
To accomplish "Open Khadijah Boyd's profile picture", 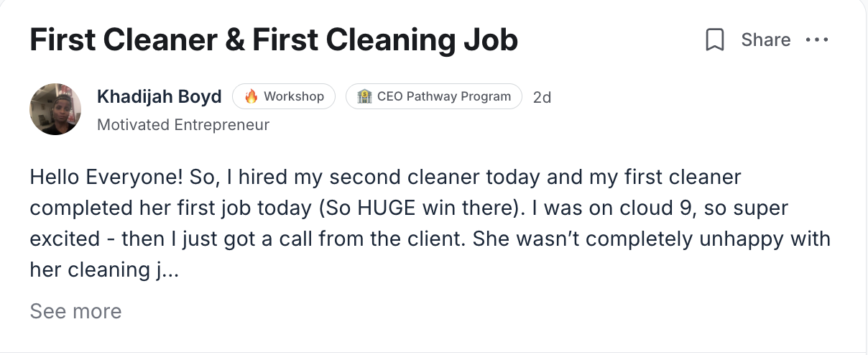I will coord(55,109).
